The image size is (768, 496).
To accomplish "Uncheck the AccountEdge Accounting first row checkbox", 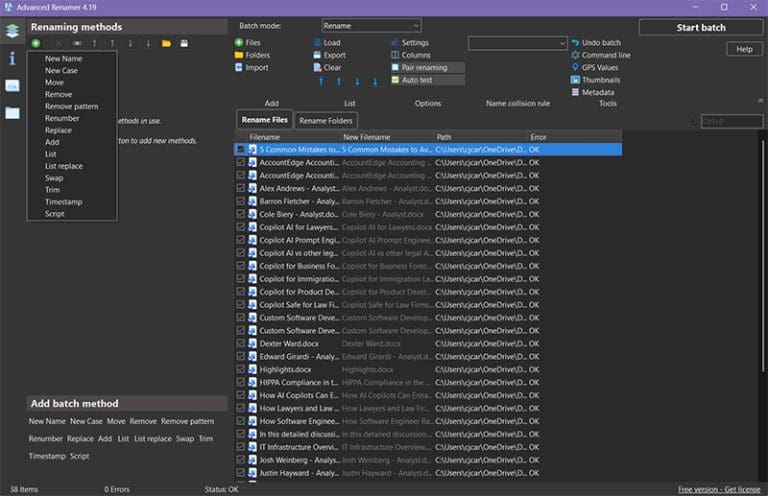I will tap(240, 162).
